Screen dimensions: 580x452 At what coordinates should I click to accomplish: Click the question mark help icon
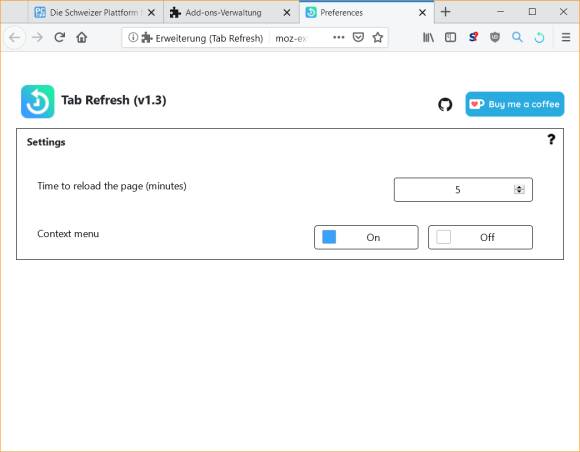pyautogui.click(x=551, y=139)
